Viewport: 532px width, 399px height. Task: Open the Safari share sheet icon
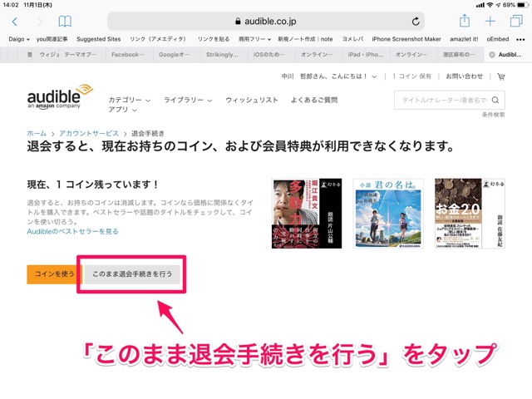pos(465,22)
